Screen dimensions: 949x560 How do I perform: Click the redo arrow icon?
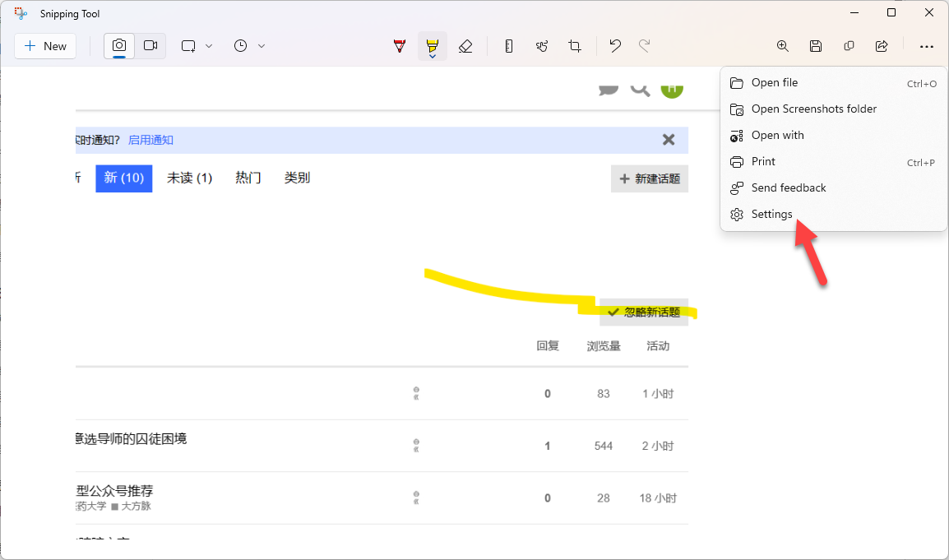(647, 46)
